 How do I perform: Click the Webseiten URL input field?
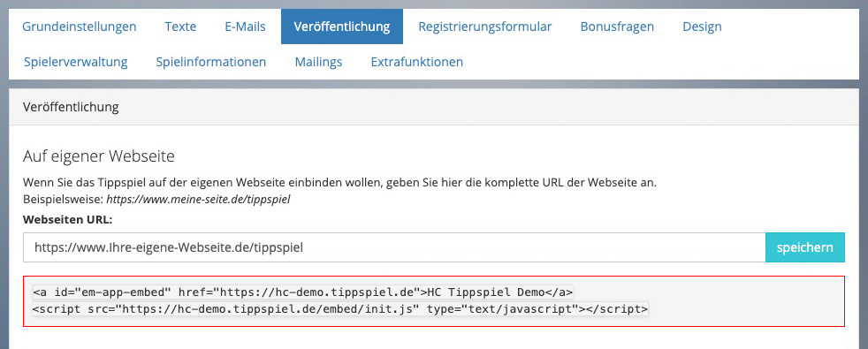tap(394, 247)
